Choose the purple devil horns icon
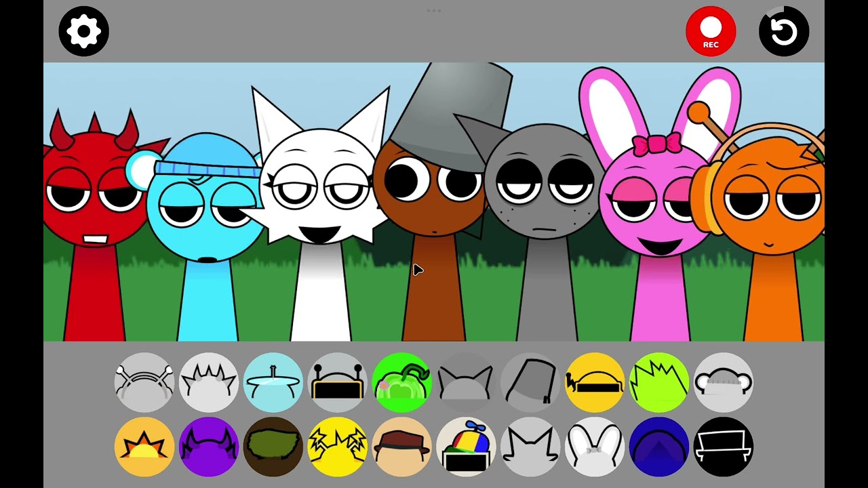Image resolution: width=868 pixels, height=488 pixels. click(x=209, y=447)
